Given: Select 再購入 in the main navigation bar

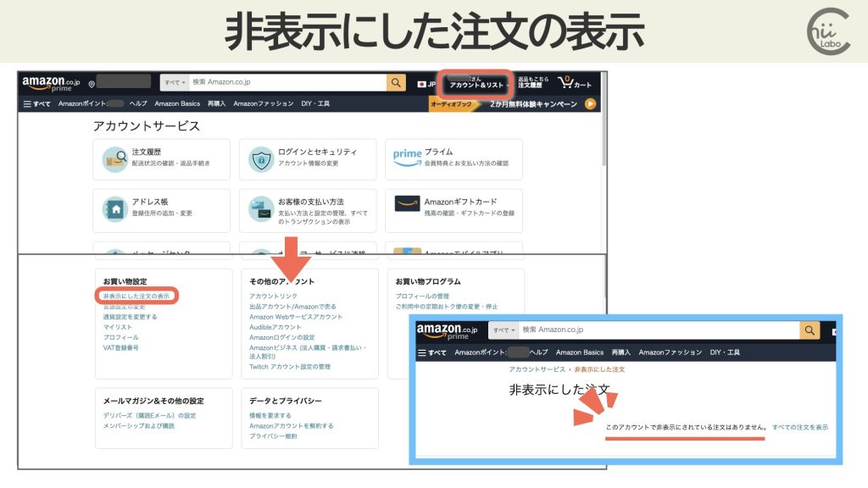Looking at the screenshot, I should click(x=216, y=103).
